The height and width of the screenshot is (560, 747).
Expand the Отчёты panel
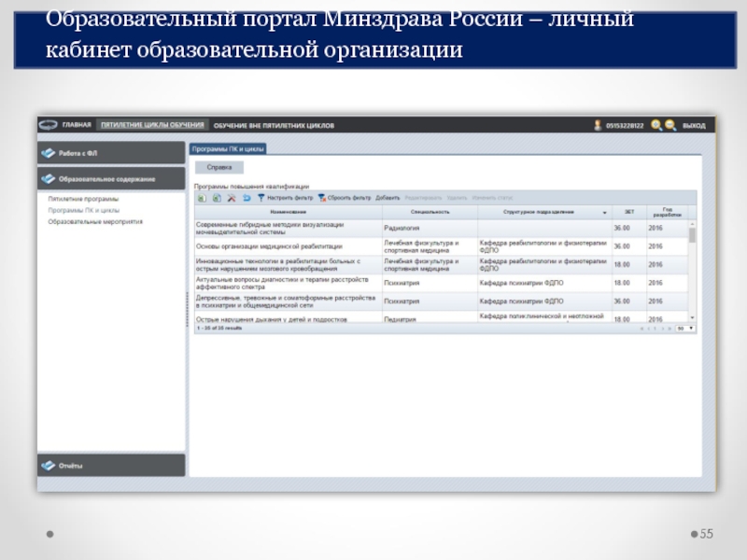pyautogui.click(x=110, y=465)
